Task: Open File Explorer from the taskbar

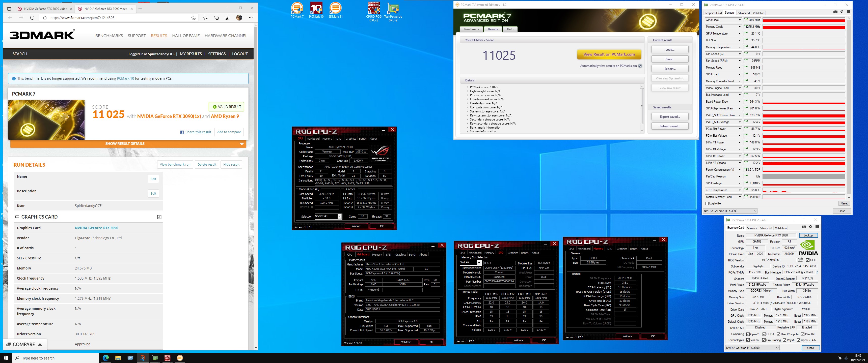Action: [x=118, y=358]
